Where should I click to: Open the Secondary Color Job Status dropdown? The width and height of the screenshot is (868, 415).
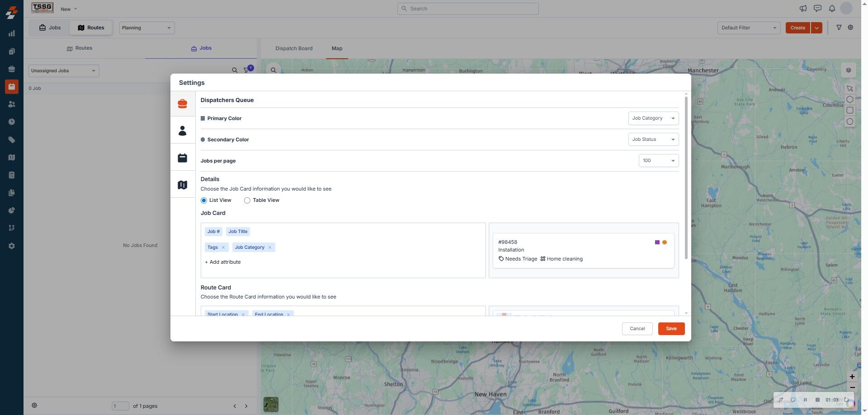[x=653, y=140]
